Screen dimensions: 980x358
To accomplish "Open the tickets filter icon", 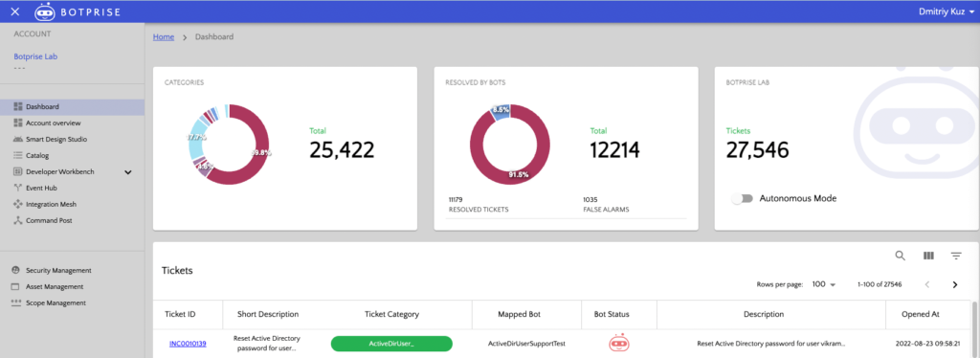I will pyautogui.click(x=956, y=255).
